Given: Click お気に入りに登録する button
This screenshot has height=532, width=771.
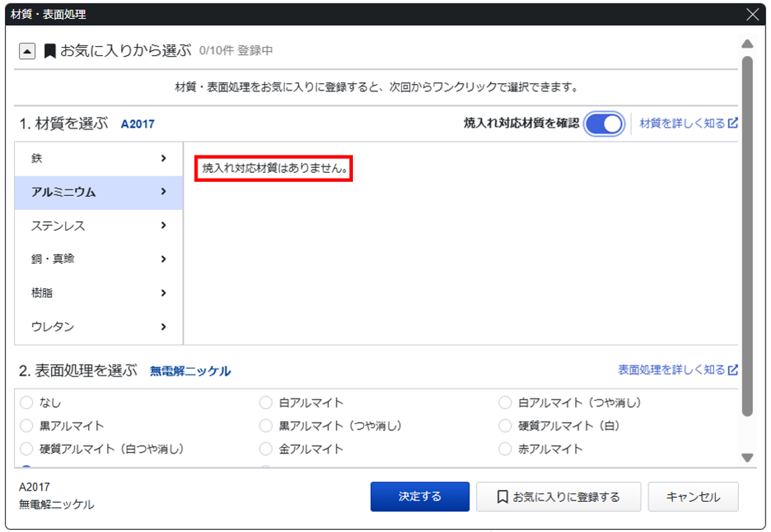Looking at the screenshot, I should (559, 496).
